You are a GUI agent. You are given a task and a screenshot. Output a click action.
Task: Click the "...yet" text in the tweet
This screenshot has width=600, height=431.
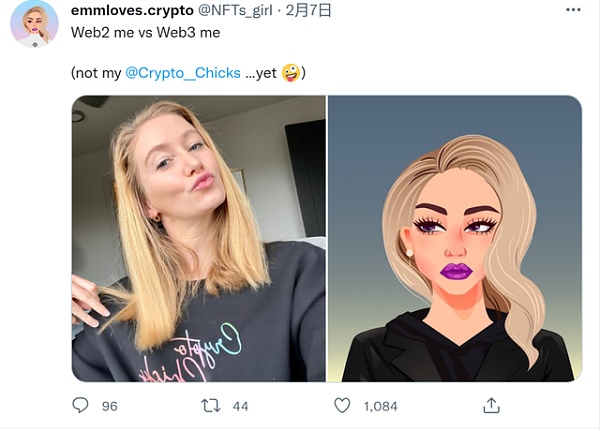259,73
